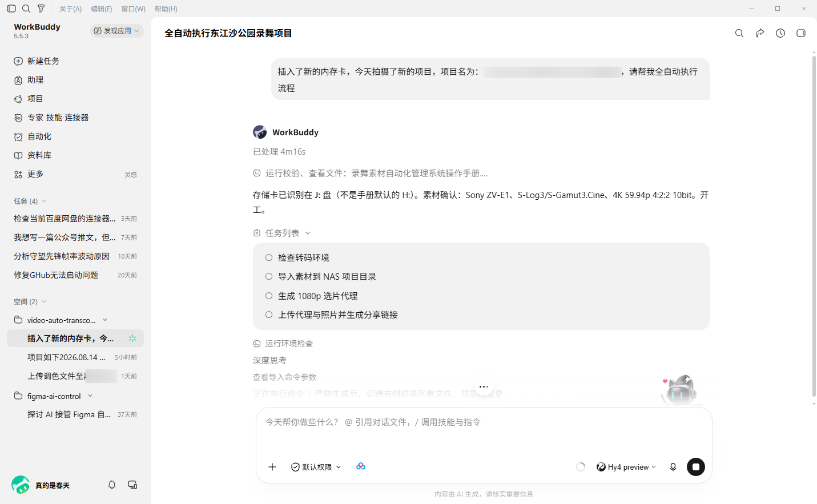Go to 助理 in the sidebar
817x504 pixels.
pyautogui.click(x=75, y=80)
